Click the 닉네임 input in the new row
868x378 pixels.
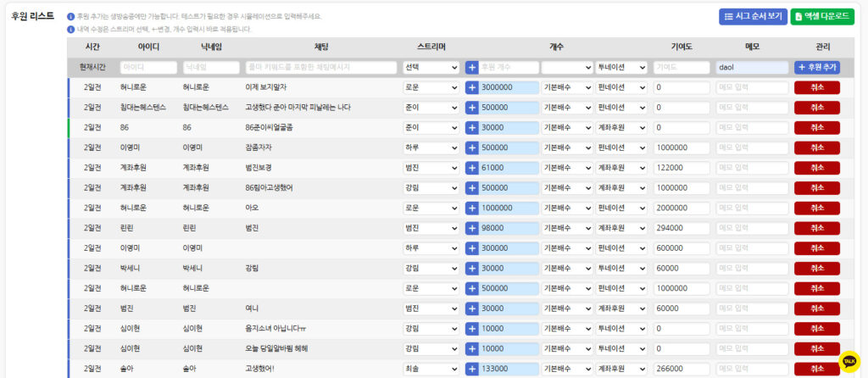pyautogui.click(x=211, y=68)
